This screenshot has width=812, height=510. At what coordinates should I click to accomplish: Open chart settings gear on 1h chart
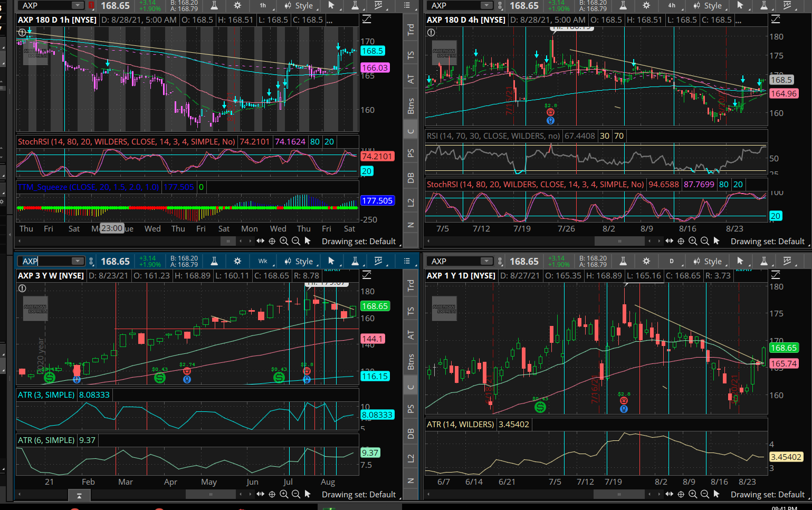click(237, 5)
